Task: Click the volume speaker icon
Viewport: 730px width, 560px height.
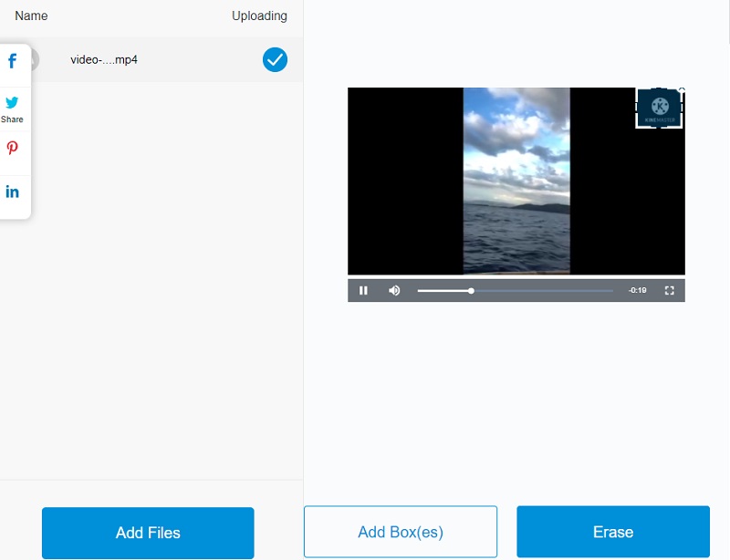Action: pyautogui.click(x=392, y=289)
